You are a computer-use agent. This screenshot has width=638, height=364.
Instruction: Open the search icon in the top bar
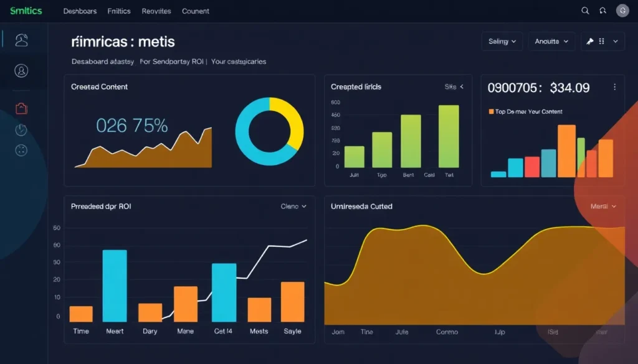pyautogui.click(x=584, y=11)
